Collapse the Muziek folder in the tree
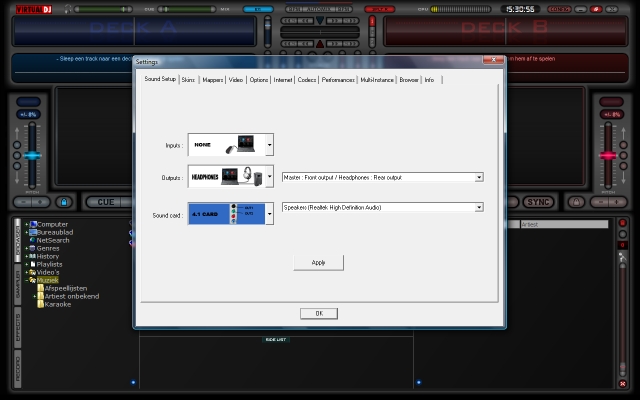The width and height of the screenshot is (640, 400). [27, 280]
